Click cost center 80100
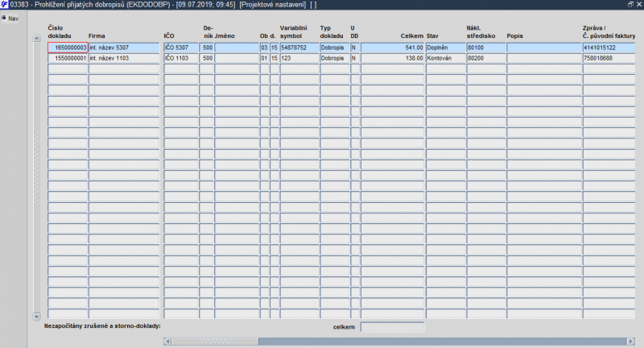644x348 pixels. (x=486, y=48)
